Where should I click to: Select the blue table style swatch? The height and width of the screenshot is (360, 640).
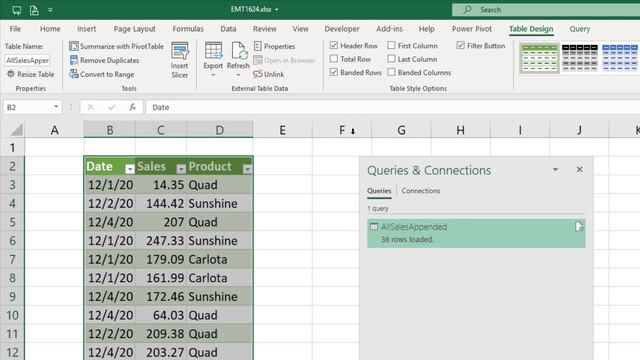pyautogui.click(x=620, y=58)
